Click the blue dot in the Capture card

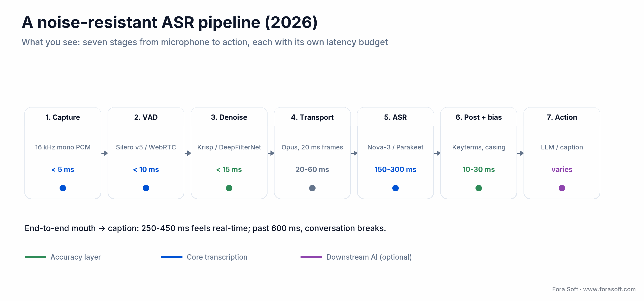point(63,188)
